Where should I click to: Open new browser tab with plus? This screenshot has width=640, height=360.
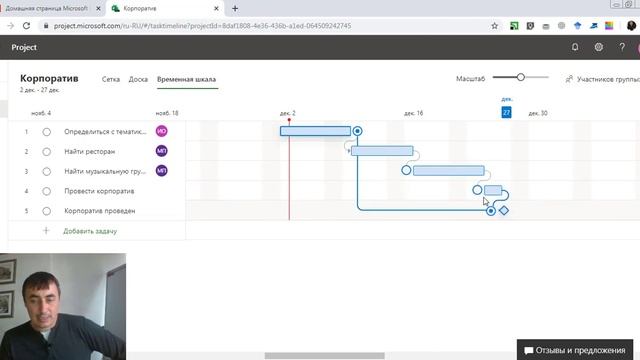click(235, 8)
